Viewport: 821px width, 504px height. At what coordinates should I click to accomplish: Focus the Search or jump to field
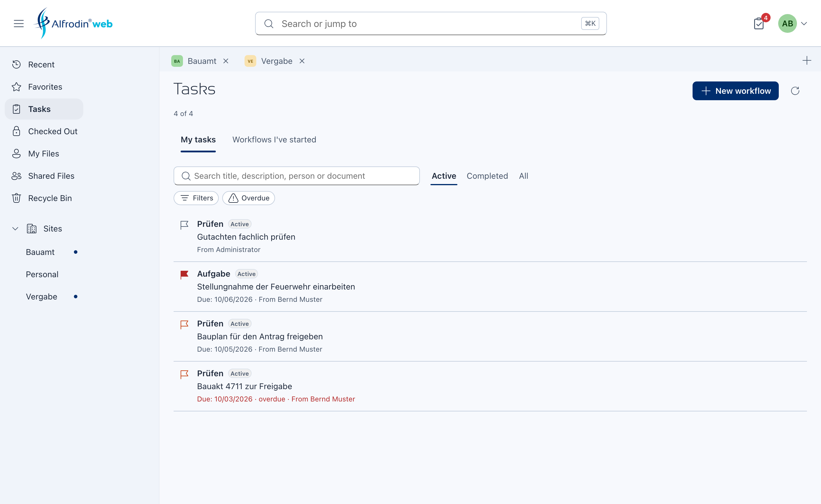[430, 24]
